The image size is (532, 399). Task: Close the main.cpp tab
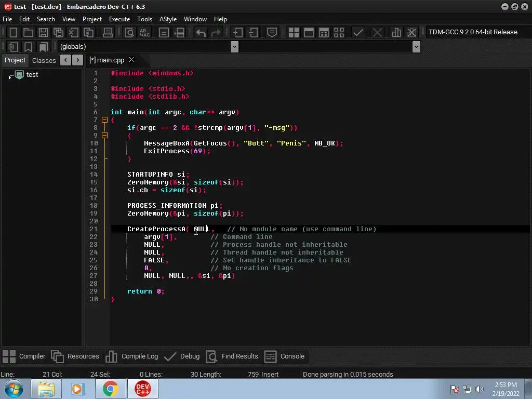[x=131, y=60]
